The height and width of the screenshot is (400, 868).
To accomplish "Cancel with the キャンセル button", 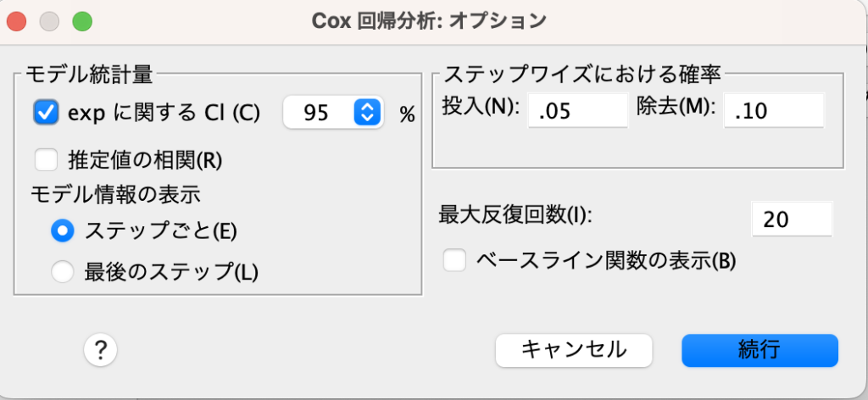I will 574,350.
